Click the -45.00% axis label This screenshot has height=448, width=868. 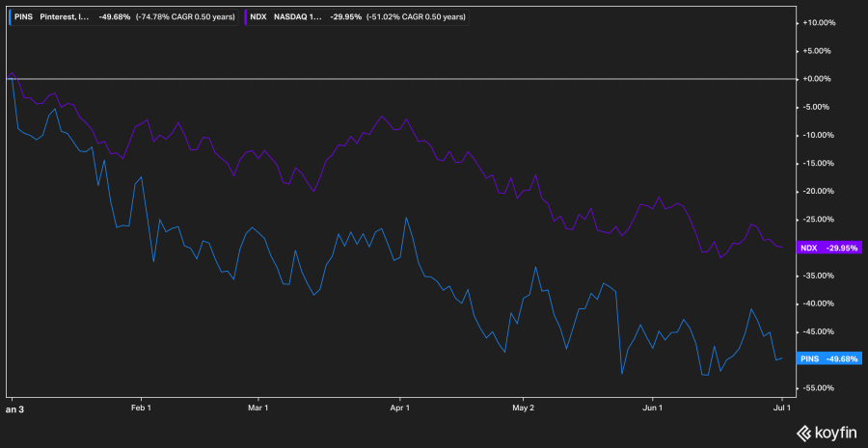pos(819,331)
